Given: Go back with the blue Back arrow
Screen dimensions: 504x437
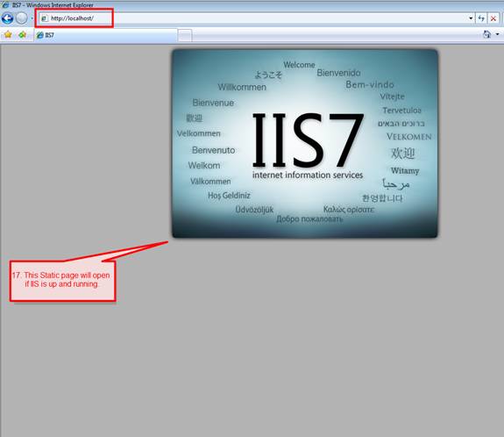Looking at the screenshot, I should 7,18.
